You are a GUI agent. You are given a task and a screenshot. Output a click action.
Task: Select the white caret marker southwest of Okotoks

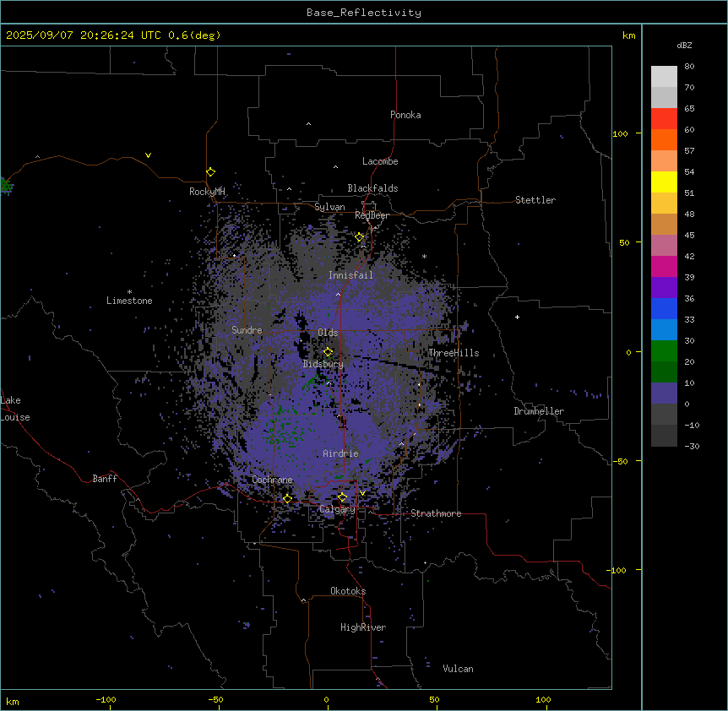pyautogui.click(x=304, y=600)
